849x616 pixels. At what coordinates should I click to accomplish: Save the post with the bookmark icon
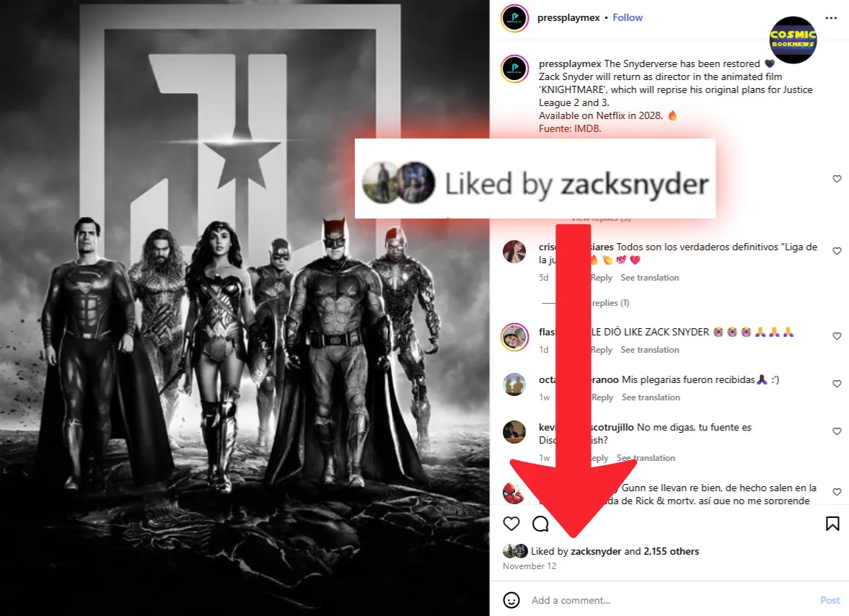pyautogui.click(x=832, y=524)
